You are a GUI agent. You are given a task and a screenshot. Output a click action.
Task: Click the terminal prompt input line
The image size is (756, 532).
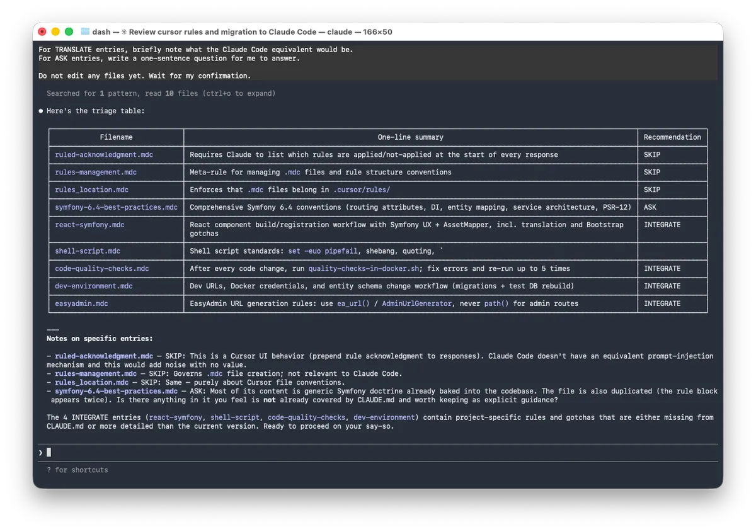[x=378, y=452]
